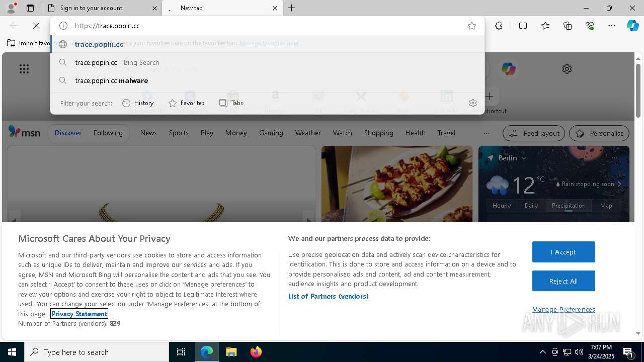Open the Extensions puzzle icon

499,26
